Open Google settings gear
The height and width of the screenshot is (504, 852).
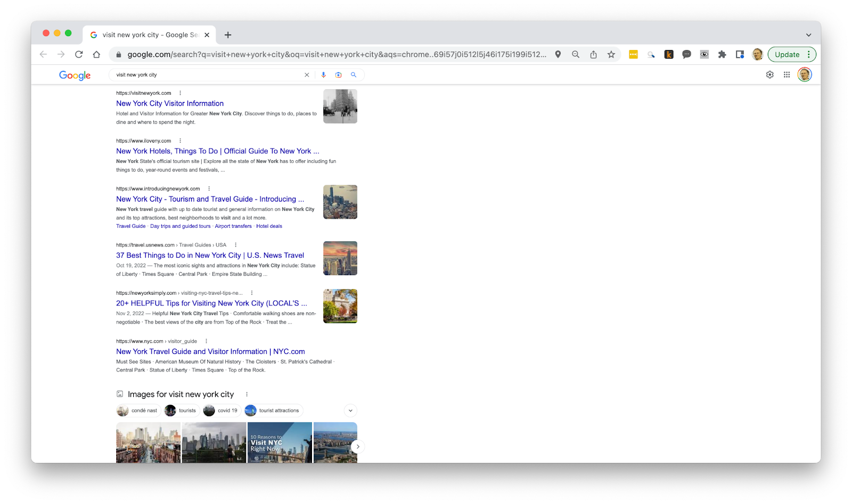click(770, 75)
